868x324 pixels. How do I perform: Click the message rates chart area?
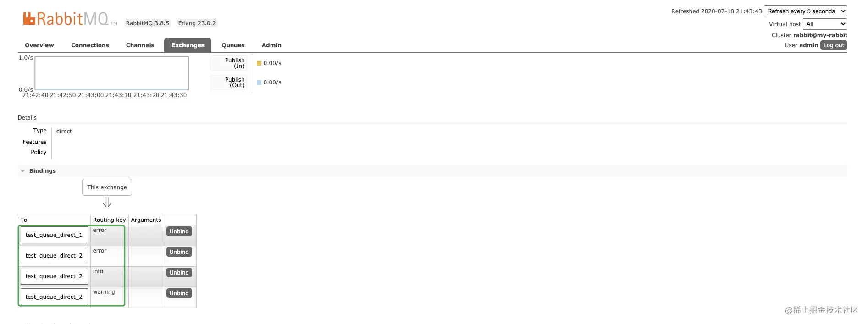[112, 73]
